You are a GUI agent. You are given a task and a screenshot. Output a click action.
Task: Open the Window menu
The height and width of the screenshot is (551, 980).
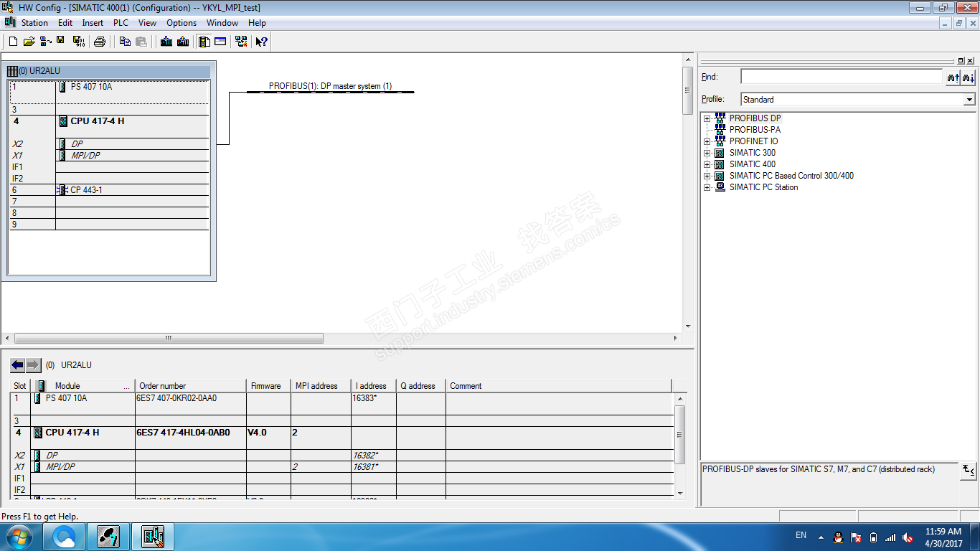point(222,23)
